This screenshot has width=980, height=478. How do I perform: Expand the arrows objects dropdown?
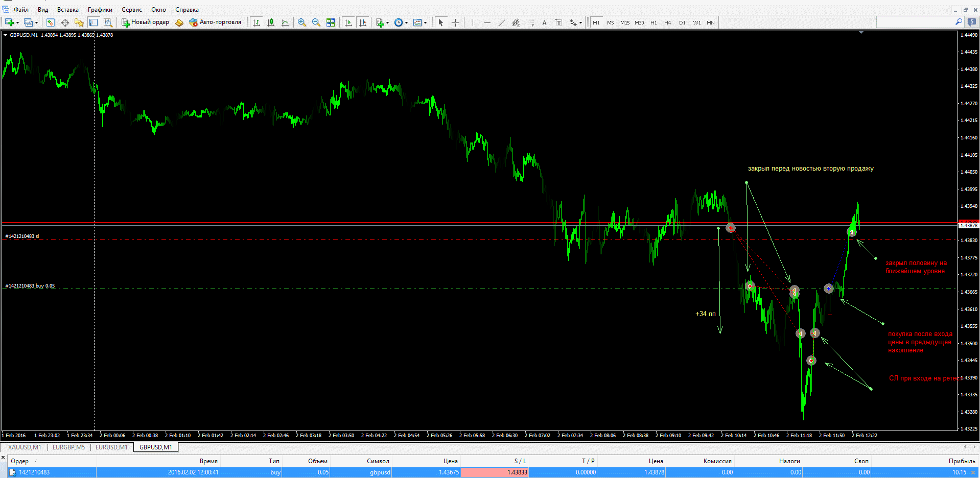[x=580, y=22]
